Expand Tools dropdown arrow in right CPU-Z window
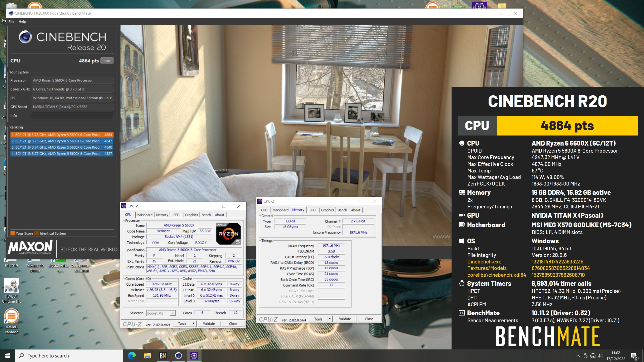Screen dimensions: 644x362 330,319
